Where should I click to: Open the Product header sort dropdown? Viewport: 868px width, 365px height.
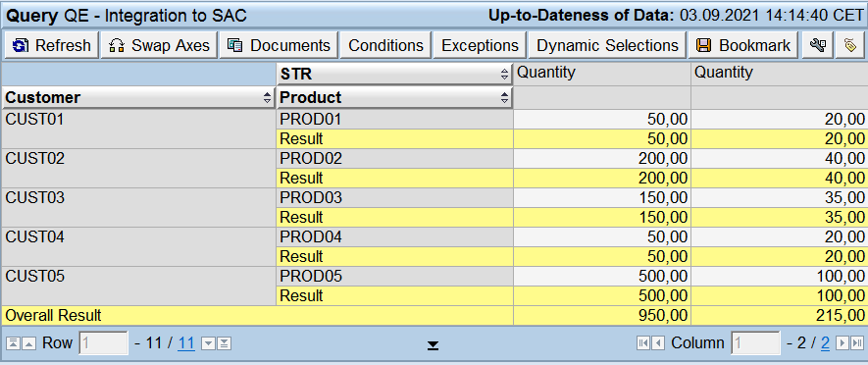[504, 98]
